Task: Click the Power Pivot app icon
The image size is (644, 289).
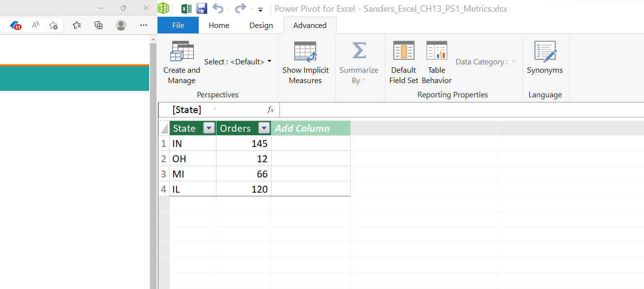Action: [x=163, y=8]
